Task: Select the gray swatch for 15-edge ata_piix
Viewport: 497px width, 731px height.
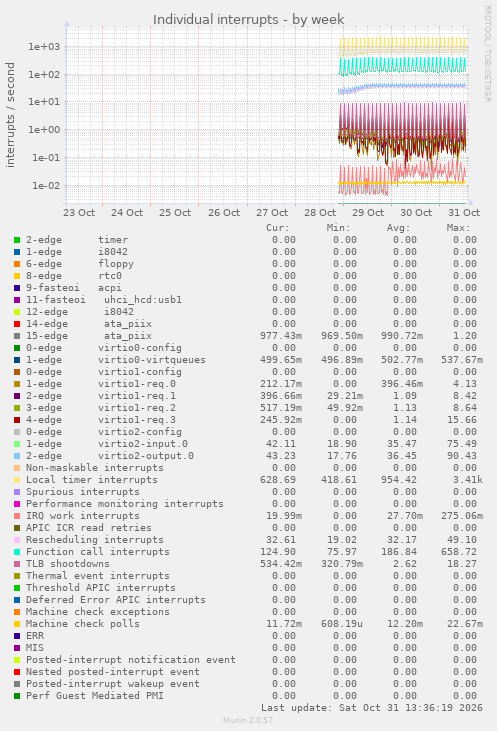Action: tap(17, 336)
